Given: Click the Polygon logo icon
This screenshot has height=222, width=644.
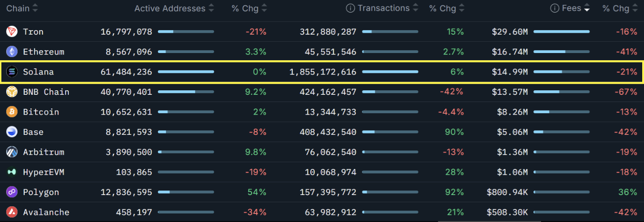Looking at the screenshot, I should [12, 192].
